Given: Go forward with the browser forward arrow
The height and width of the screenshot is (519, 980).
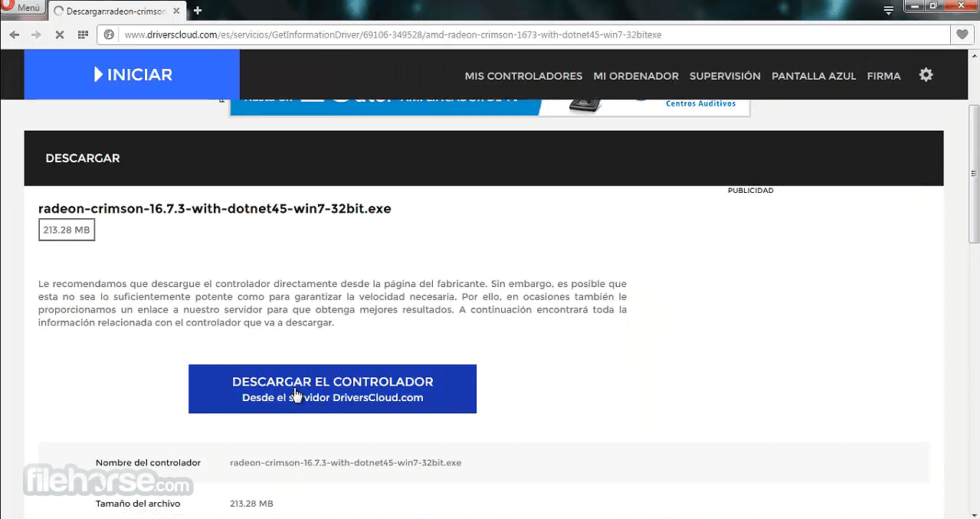Looking at the screenshot, I should [x=36, y=34].
